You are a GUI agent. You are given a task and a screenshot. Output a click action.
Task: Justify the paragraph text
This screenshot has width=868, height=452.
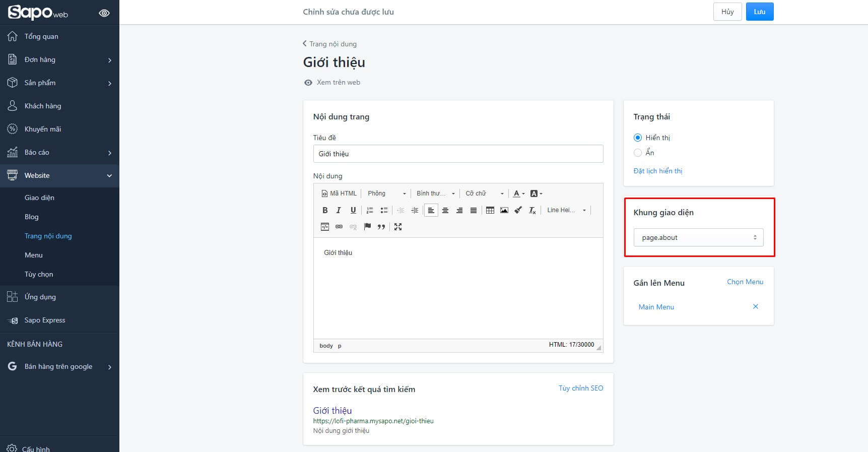[x=474, y=210]
